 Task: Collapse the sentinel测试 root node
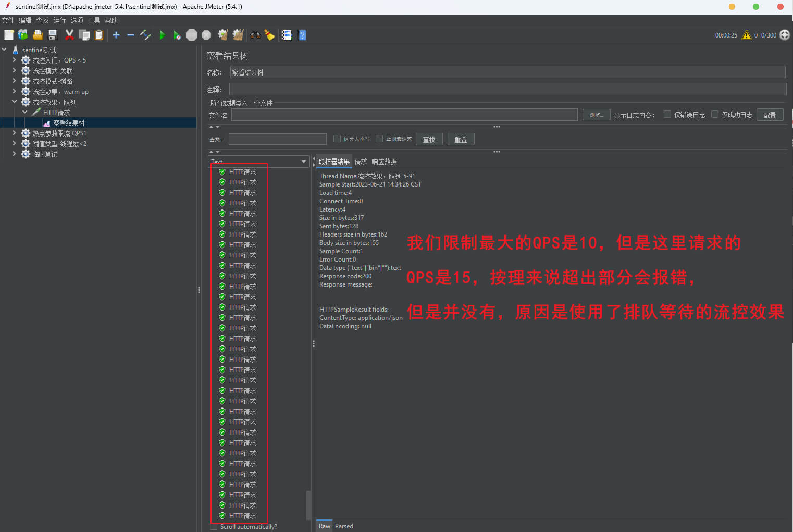4,50
